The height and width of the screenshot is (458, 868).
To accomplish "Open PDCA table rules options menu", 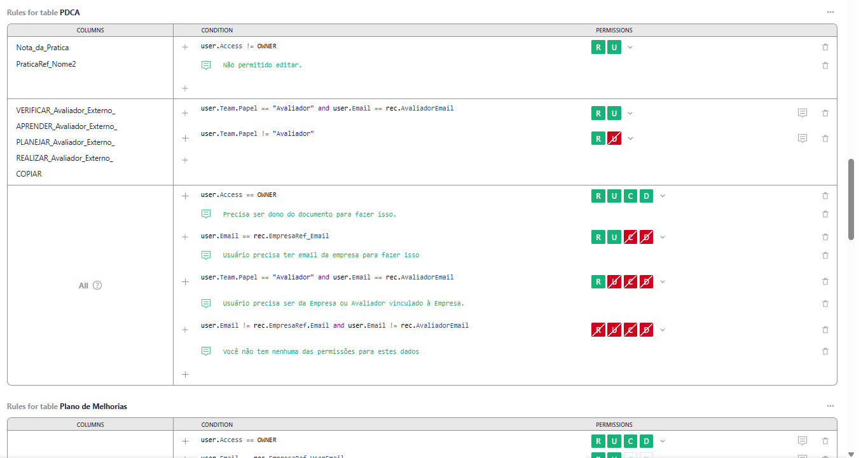I will click(x=830, y=12).
